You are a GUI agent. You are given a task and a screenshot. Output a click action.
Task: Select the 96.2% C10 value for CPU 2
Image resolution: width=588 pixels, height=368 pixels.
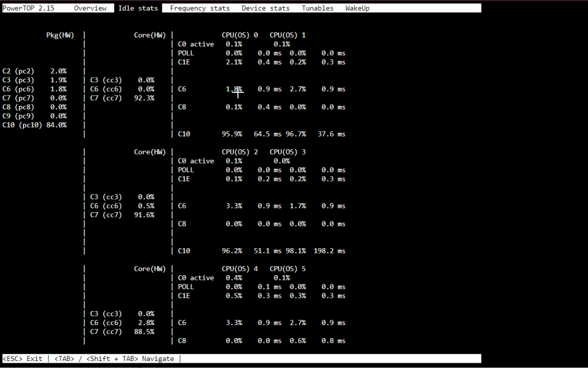pyautogui.click(x=232, y=251)
